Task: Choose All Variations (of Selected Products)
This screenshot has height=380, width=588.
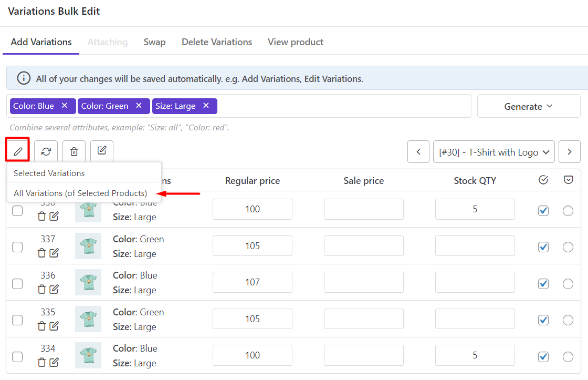Action: [80, 193]
